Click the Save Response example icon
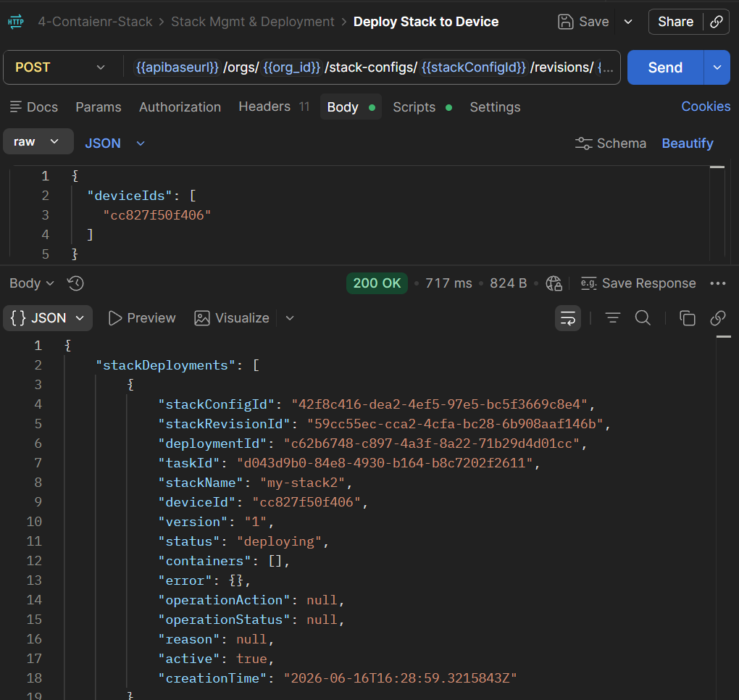The image size is (739, 700). tap(588, 283)
